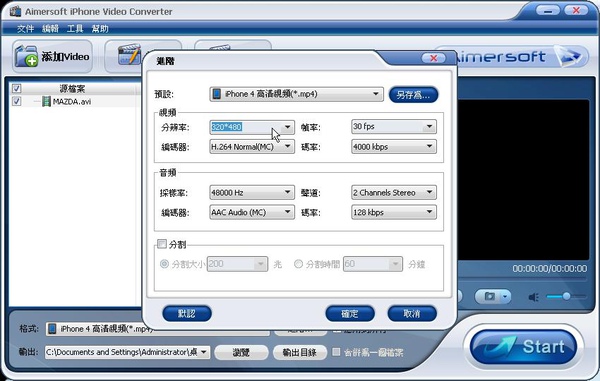Click the 確定 confirm button
This screenshot has height=381, width=600.
point(350,314)
